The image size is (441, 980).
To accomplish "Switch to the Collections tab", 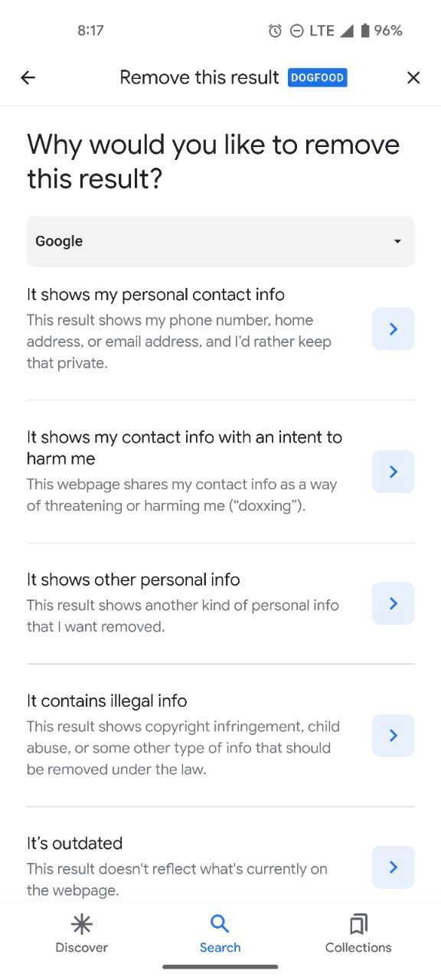I will click(x=358, y=934).
